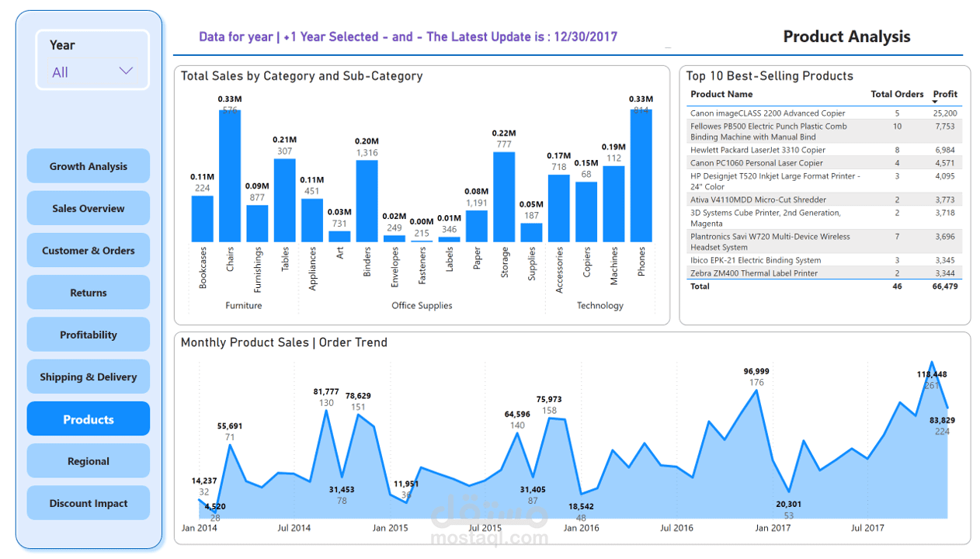This screenshot has height=559, width=980.
Task: Click the Envelopes bar in sales chart
Action: point(394,238)
